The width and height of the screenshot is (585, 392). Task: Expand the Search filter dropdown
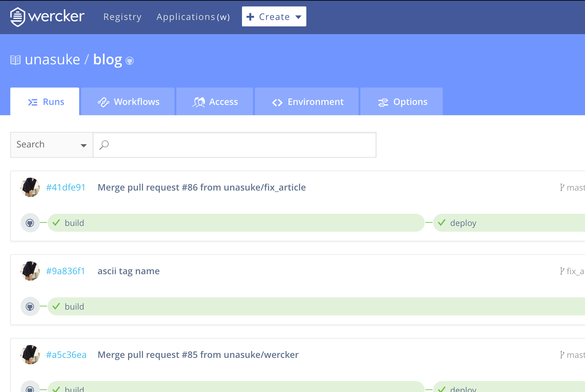click(x=52, y=145)
